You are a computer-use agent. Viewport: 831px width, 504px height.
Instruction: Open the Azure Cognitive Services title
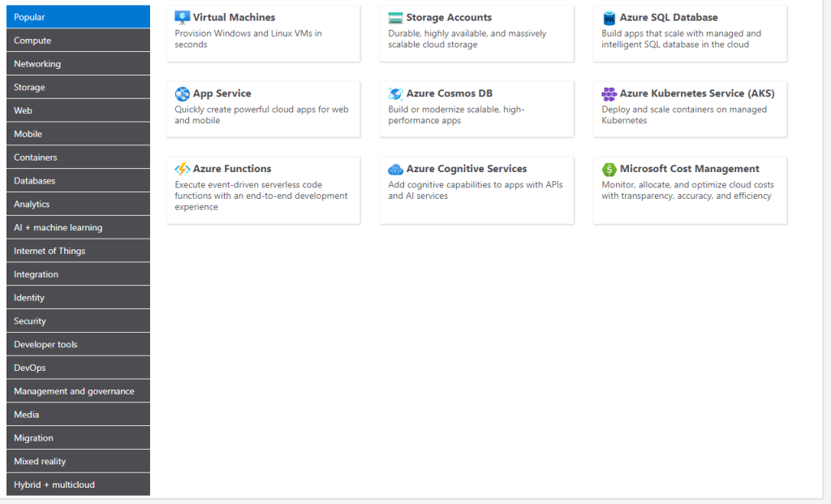point(467,169)
